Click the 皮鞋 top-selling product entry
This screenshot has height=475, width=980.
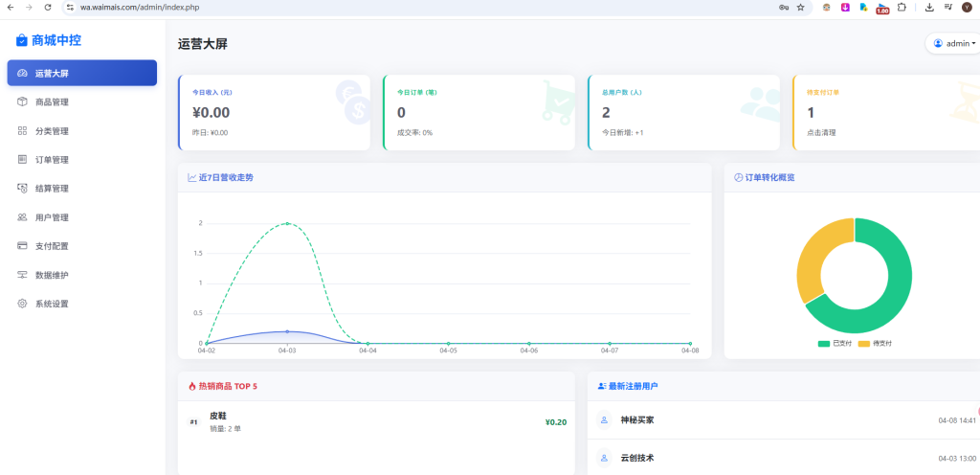218,416
